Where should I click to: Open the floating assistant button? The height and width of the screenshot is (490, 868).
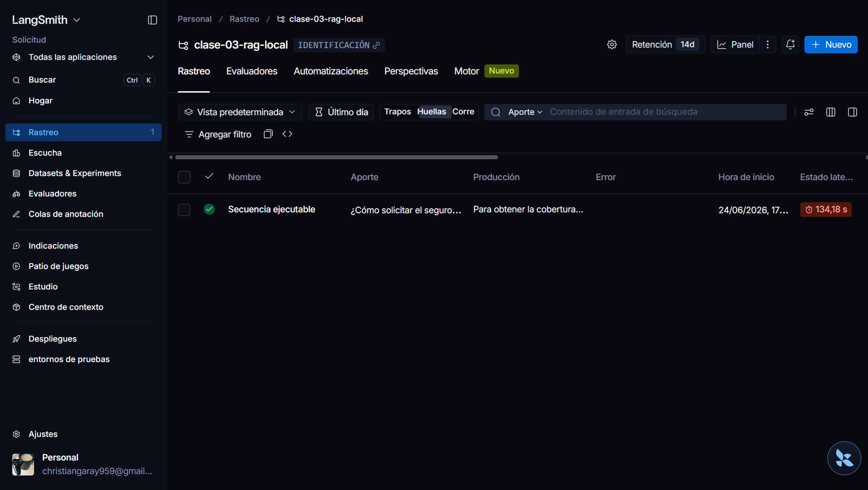844,458
